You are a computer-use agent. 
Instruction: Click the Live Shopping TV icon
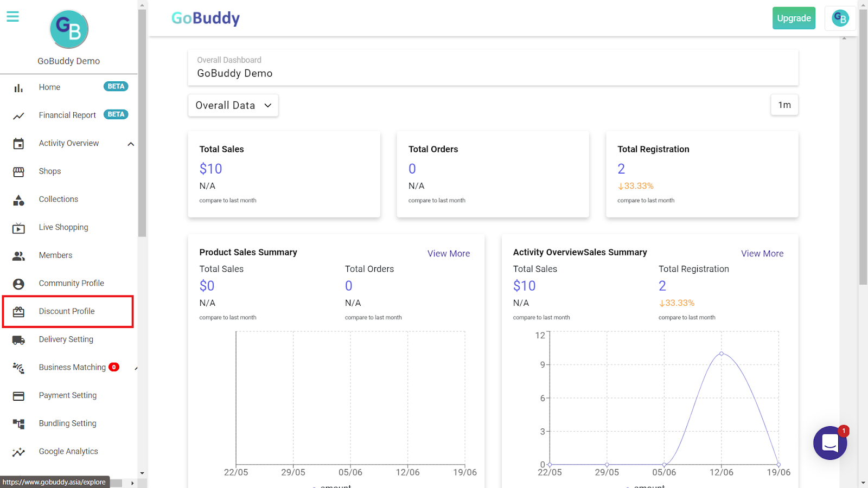pyautogui.click(x=18, y=228)
